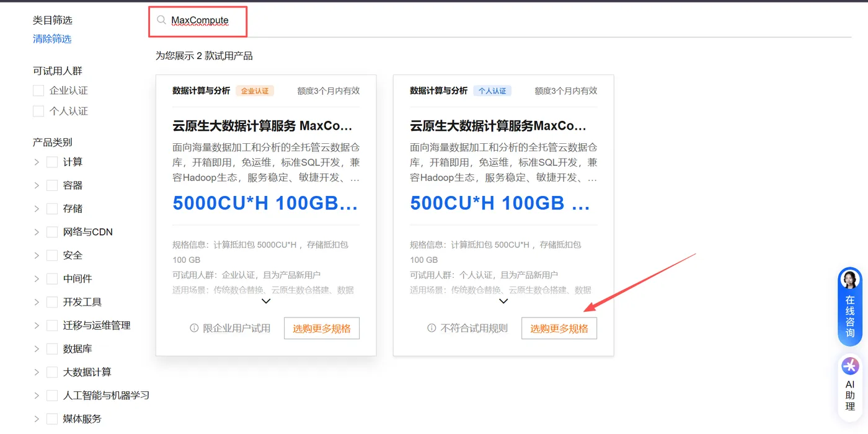The height and width of the screenshot is (434, 868).
Task: Click 清除筛选 to clear filters
Action: (x=52, y=38)
